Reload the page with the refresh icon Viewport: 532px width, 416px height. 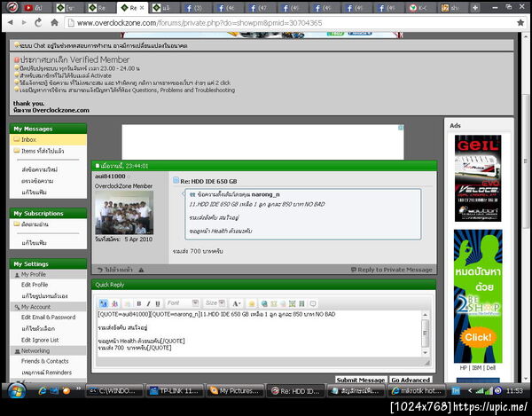(38, 23)
